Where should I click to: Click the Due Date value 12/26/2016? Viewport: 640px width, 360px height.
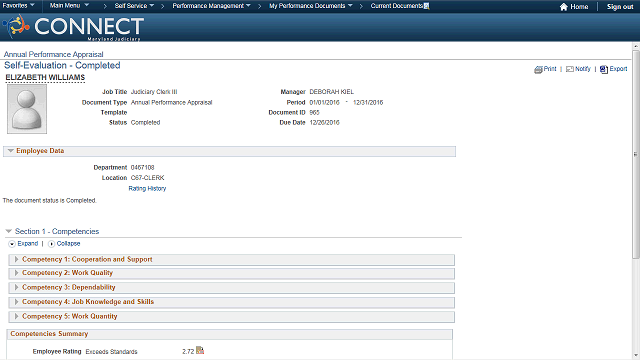point(324,122)
